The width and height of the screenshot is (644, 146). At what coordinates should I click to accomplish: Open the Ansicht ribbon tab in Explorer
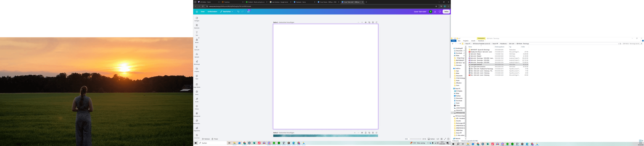[x=473, y=41]
